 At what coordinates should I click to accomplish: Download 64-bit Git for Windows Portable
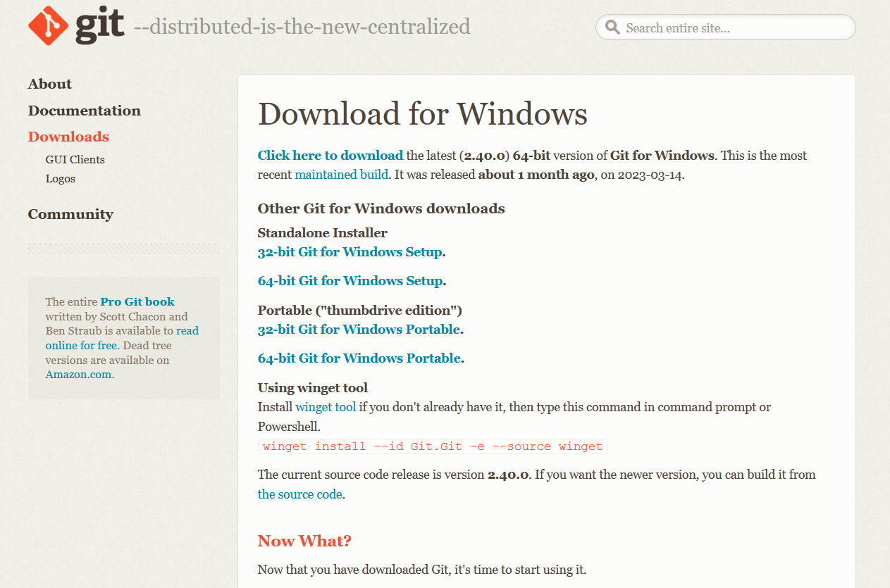(x=358, y=358)
